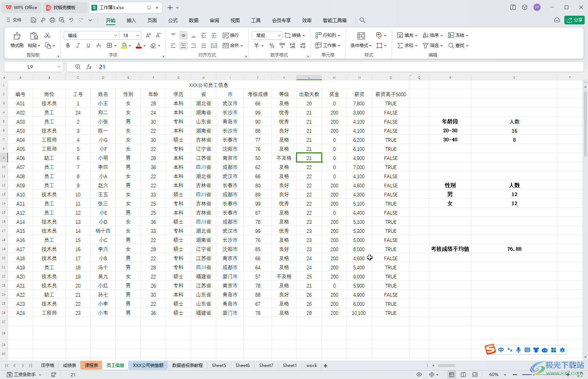
Task: Open the Formulas (公式) ribbon tab
Action: pyautogui.click(x=173, y=20)
